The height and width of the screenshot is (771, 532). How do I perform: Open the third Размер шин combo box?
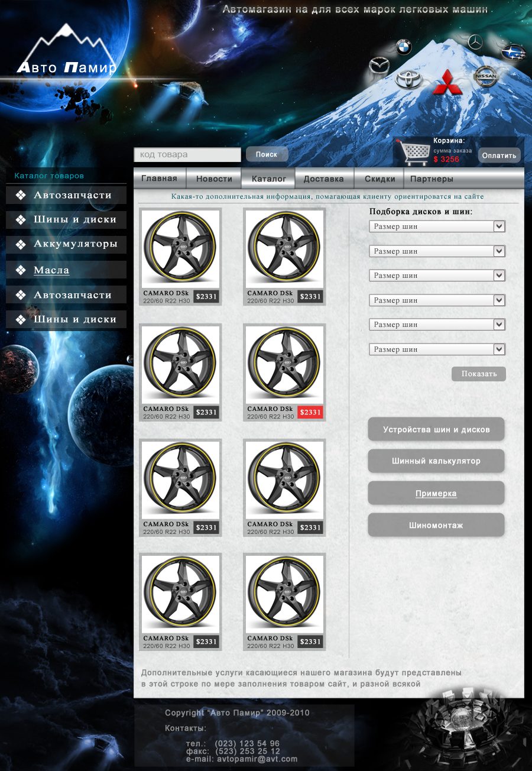[437, 276]
